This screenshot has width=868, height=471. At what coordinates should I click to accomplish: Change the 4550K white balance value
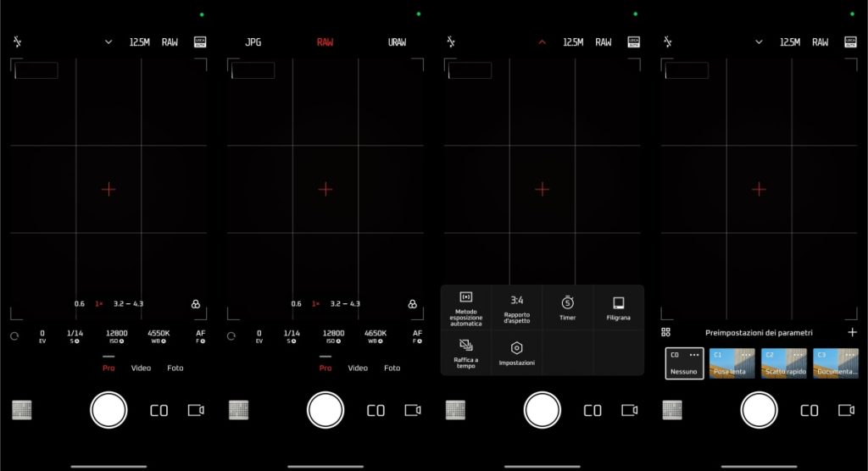click(159, 336)
